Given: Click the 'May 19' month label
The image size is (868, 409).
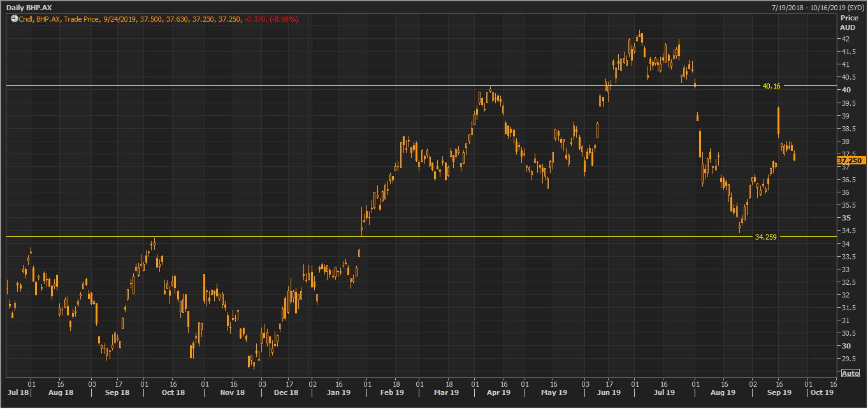Looking at the screenshot, I should (554, 392).
